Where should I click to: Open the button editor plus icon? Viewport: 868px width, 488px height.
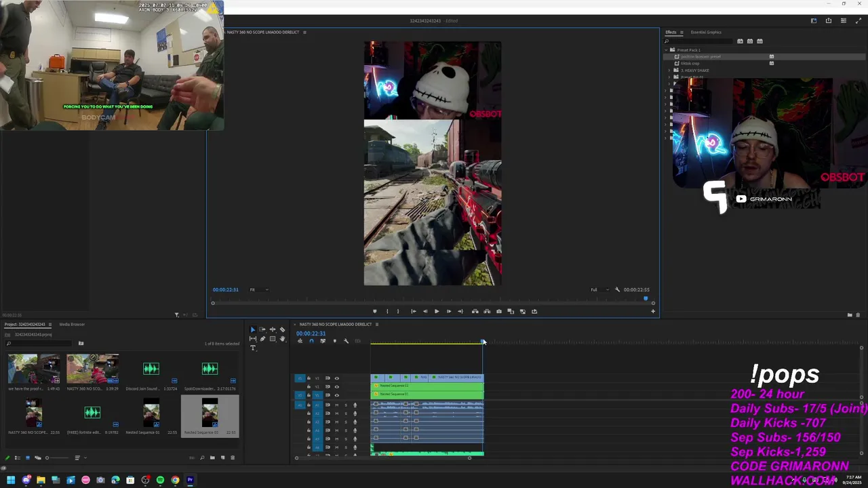click(653, 311)
